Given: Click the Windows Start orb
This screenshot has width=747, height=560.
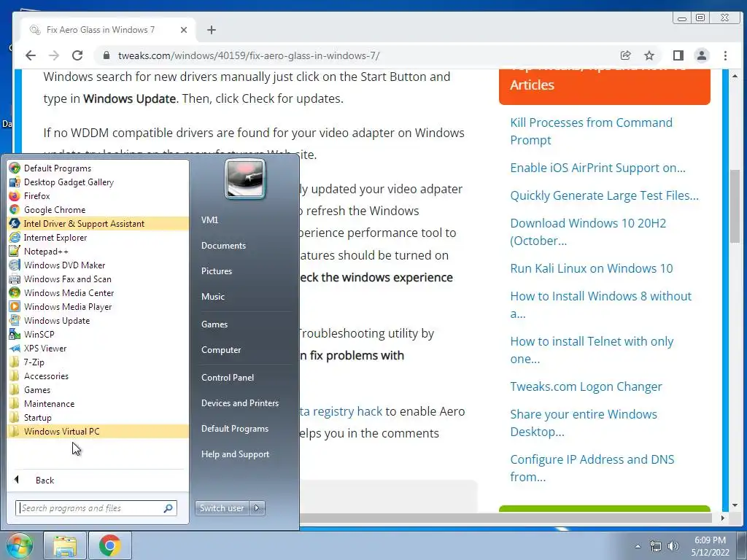Looking at the screenshot, I should [19, 545].
